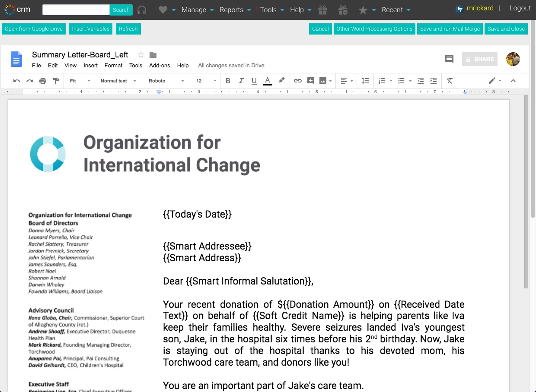Screen dimensions: 536x392
Task: Click the star favorites icon
Action: (363, 9)
